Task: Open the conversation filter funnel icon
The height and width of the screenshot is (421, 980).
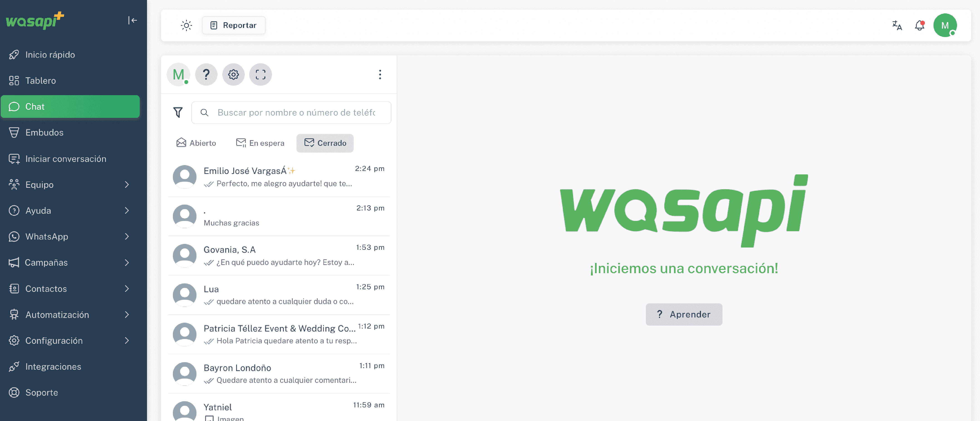Action: coord(178,113)
